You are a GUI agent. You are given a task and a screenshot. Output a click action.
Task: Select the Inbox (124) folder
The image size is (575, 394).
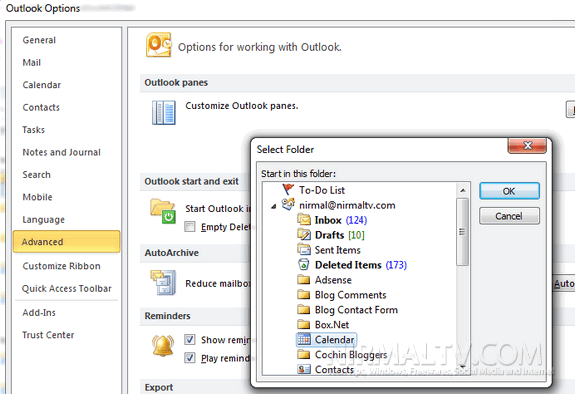pos(341,220)
